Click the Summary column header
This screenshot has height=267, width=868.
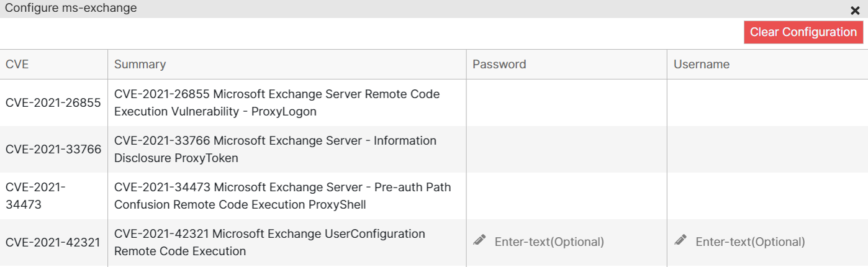(140, 65)
